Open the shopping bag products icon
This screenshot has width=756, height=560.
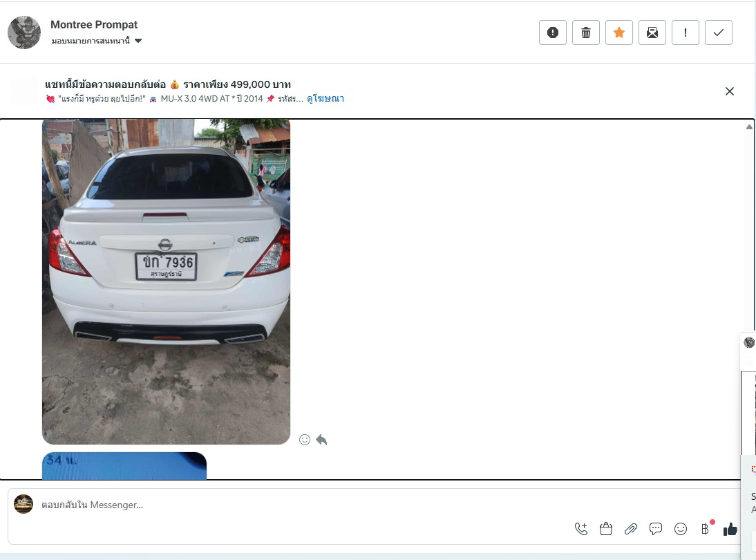pyautogui.click(x=606, y=529)
